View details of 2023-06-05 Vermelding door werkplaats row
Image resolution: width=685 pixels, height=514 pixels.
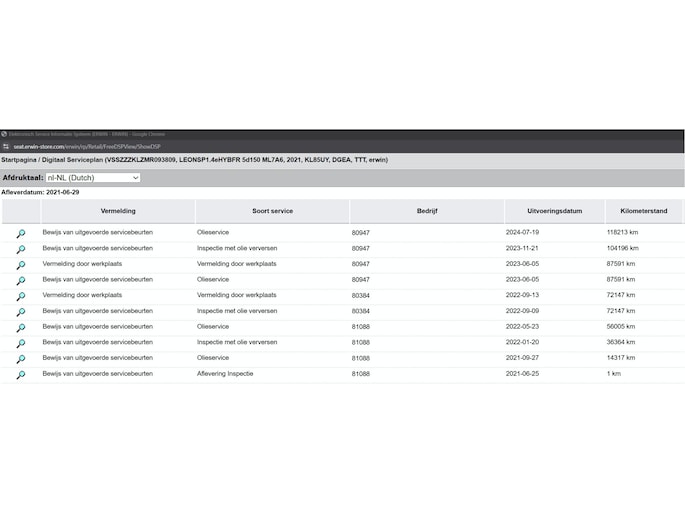coord(20,265)
